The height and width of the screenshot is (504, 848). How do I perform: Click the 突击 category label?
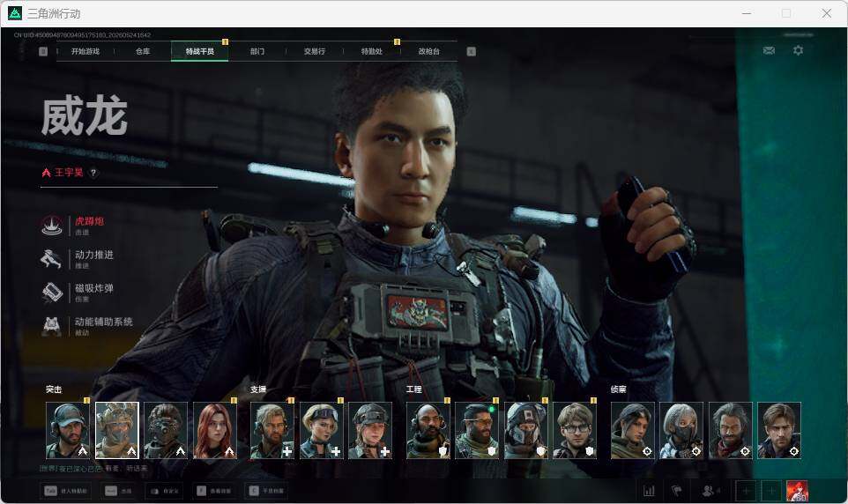click(x=54, y=389)
